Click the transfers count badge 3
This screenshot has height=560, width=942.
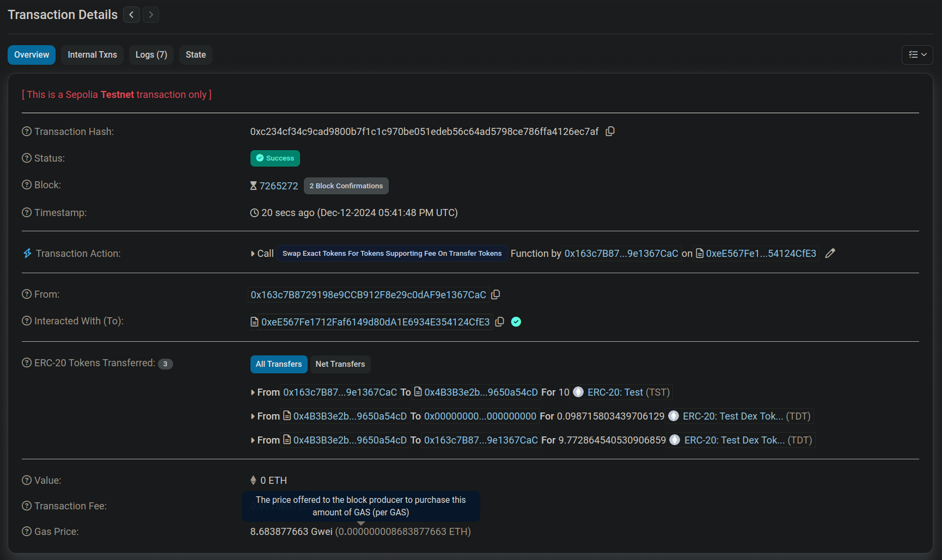tap(166, 364)
